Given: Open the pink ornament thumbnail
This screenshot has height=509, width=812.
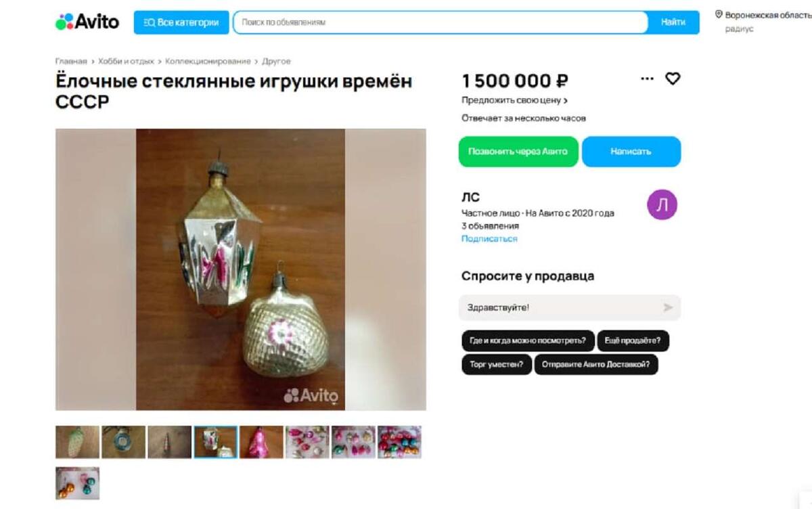Looking at the screenshot, I should click(x=261, y=442).
